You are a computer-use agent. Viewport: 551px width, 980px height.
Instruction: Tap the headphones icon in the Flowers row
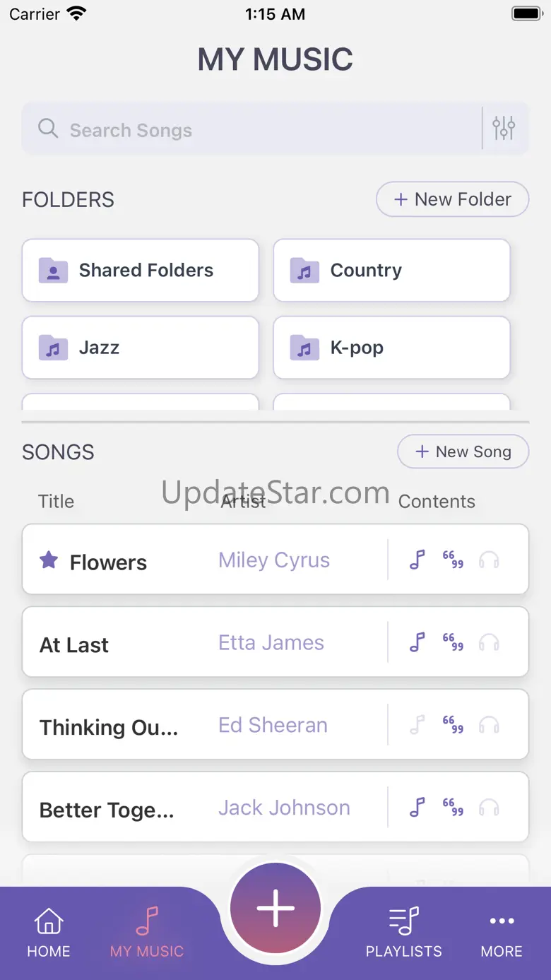pyautogui.click(x=489, y=560)
